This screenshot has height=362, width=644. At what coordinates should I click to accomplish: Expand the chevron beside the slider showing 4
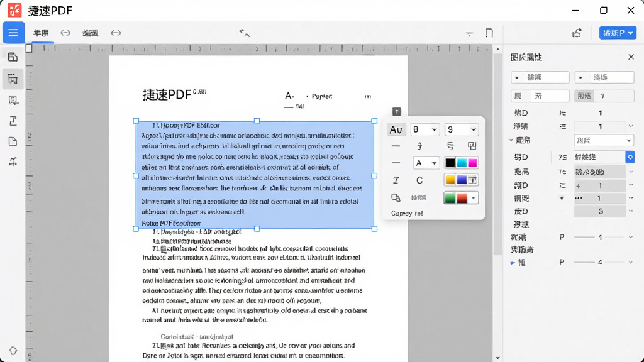pos(630,262)
